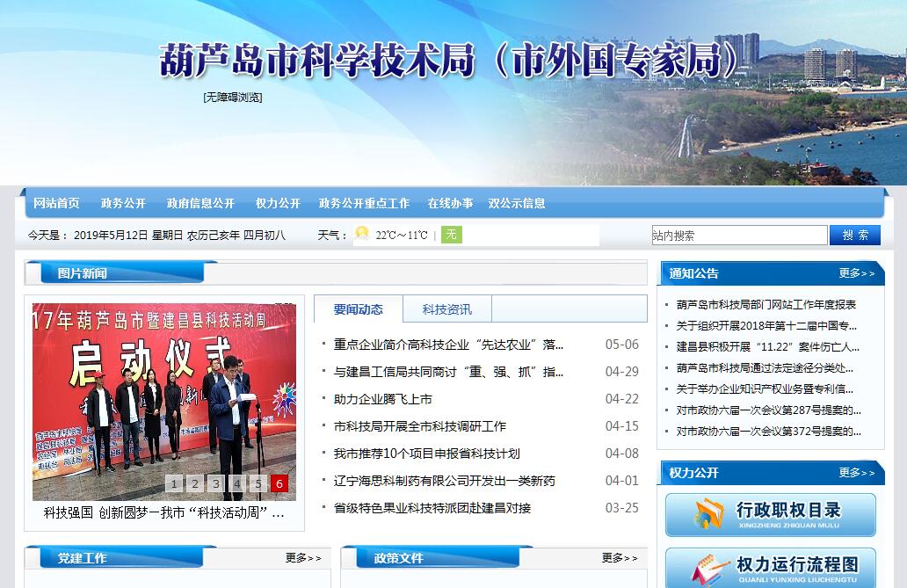Open notice 关于组织开展2018年第十二届中国专

766,326
